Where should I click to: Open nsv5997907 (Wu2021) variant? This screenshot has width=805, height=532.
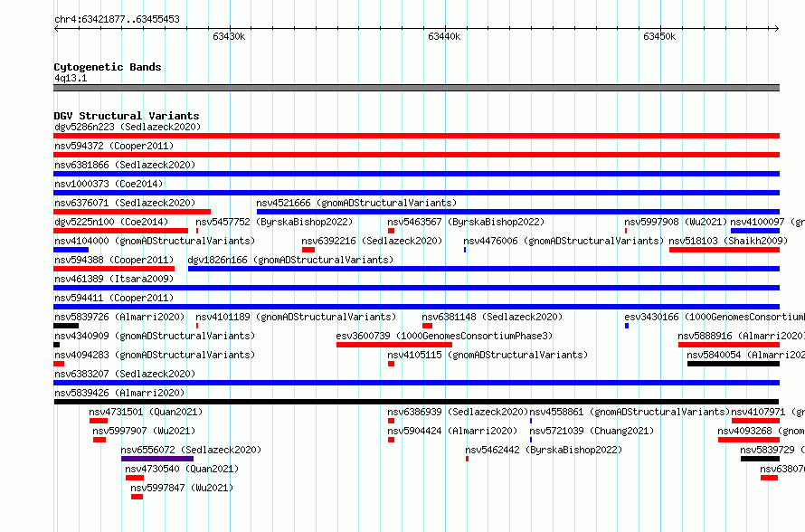pyautogui.click(x=144, y=431)
